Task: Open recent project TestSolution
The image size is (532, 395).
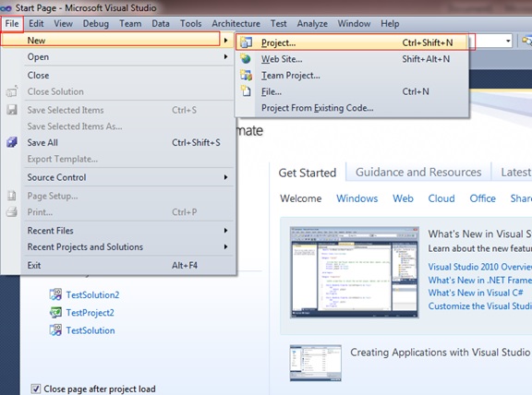Action: click(x=91, y=330)
